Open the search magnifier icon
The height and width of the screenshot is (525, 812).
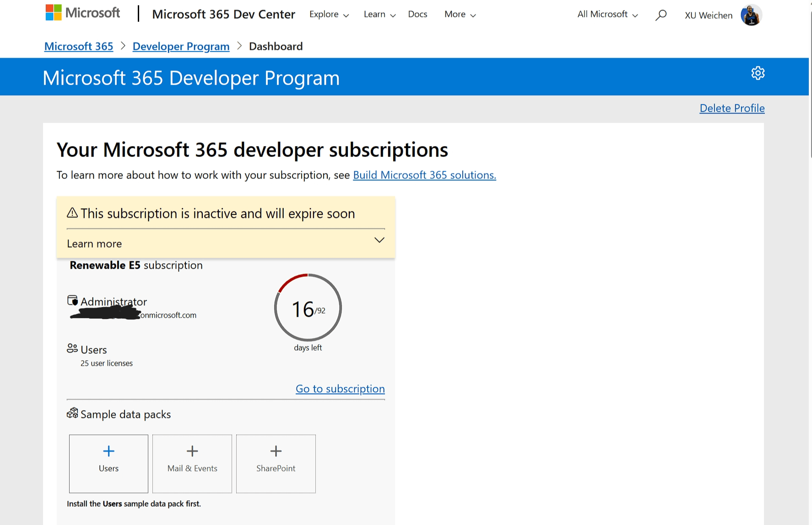pyautogui.click(x=660, y=15)
